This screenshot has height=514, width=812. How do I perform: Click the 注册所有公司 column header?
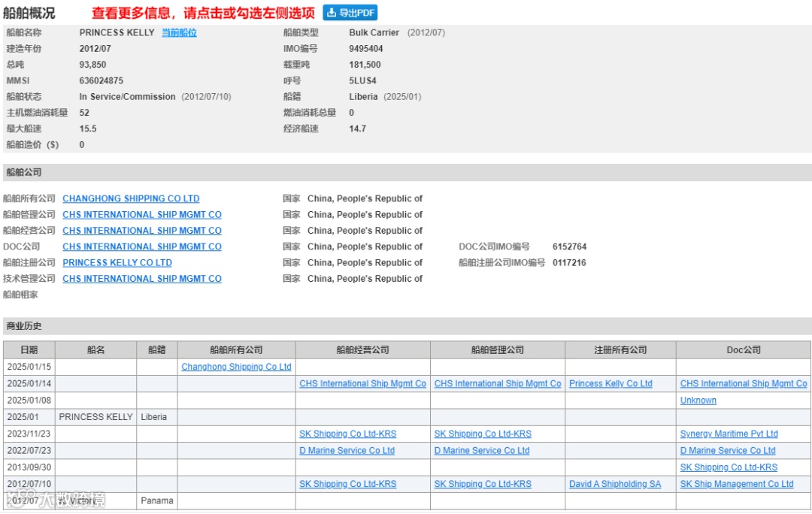[620, 350]
